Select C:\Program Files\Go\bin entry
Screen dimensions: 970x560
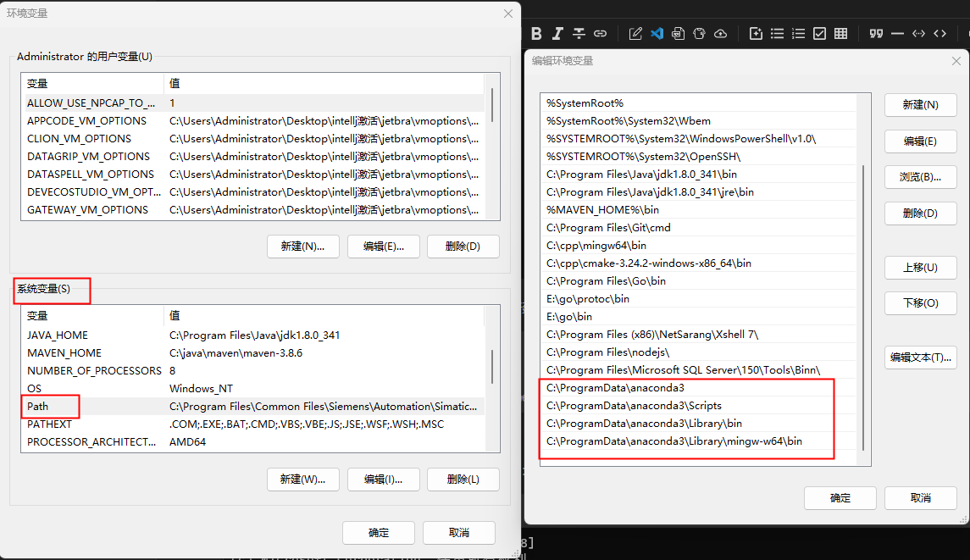(698, 281)
